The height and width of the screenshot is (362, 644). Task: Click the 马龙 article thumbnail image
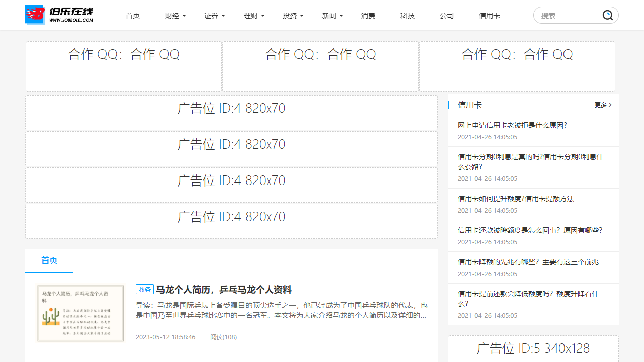click(x=80, y=313)
